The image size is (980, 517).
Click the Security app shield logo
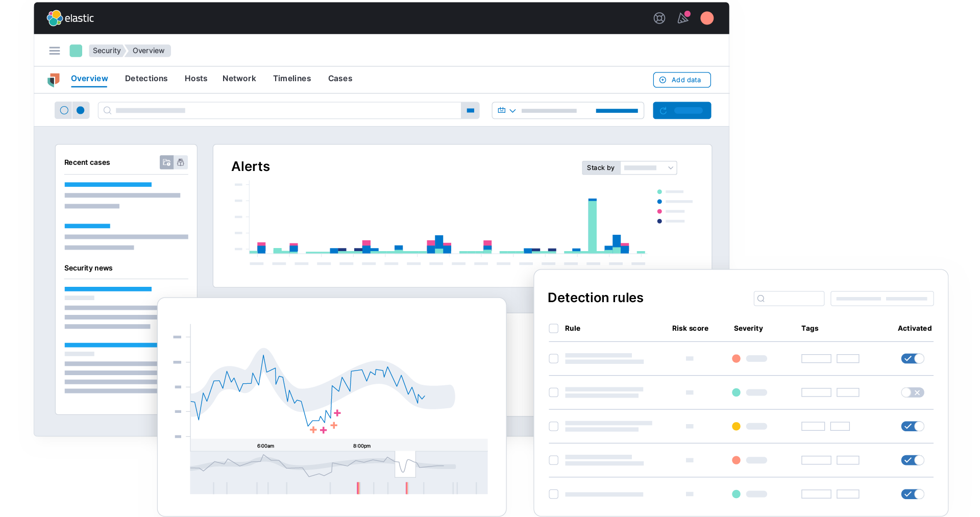pos(54,80)
